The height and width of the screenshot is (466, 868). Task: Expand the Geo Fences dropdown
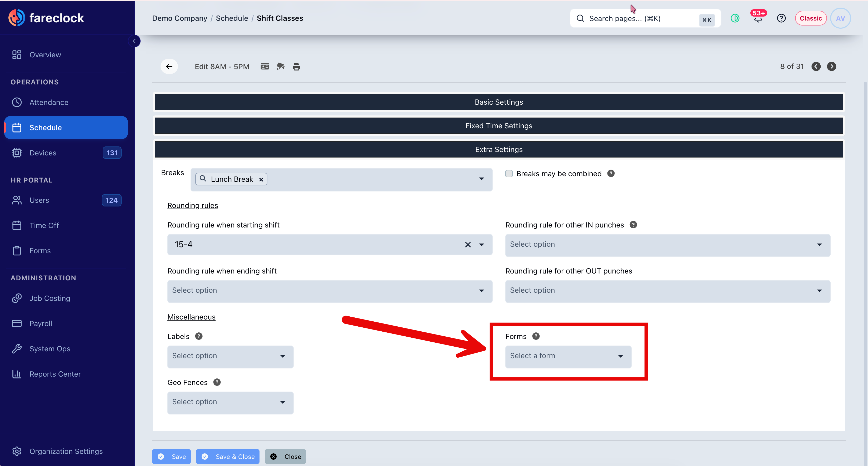(230, 402)
